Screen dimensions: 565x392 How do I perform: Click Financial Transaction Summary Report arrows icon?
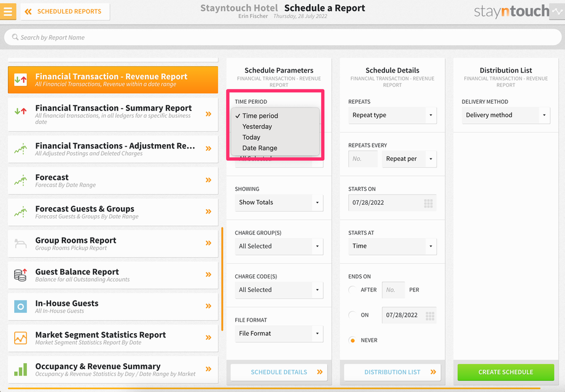20,111
